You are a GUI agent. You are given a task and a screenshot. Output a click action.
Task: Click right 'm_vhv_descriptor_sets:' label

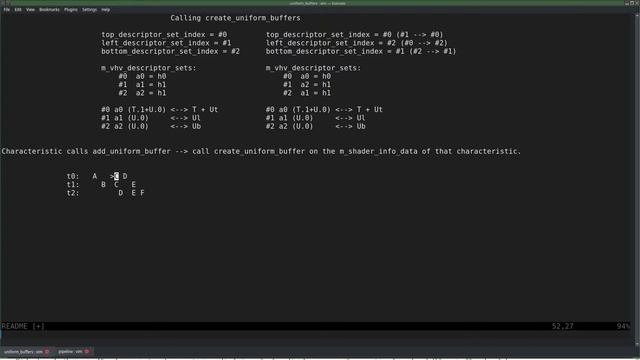(313, 68)
